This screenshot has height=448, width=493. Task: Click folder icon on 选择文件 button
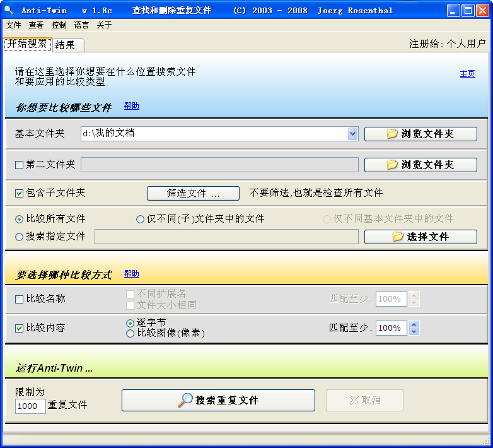(398, 237)
